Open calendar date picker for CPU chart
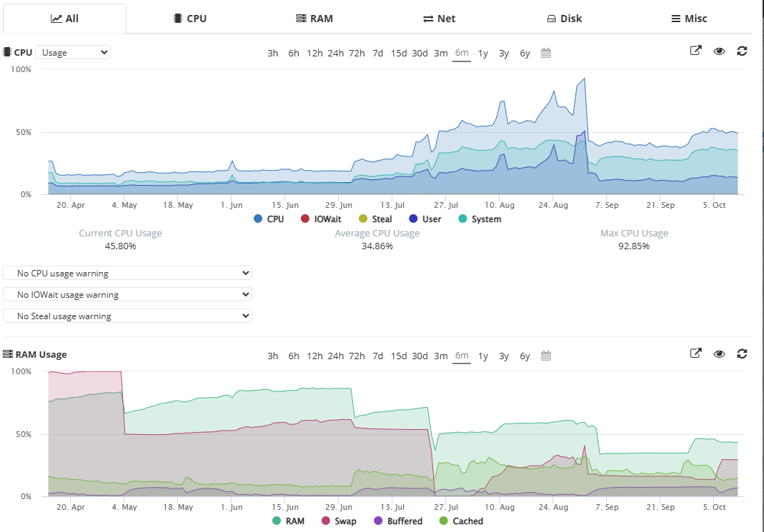764x532 pixels. point(546,53)
